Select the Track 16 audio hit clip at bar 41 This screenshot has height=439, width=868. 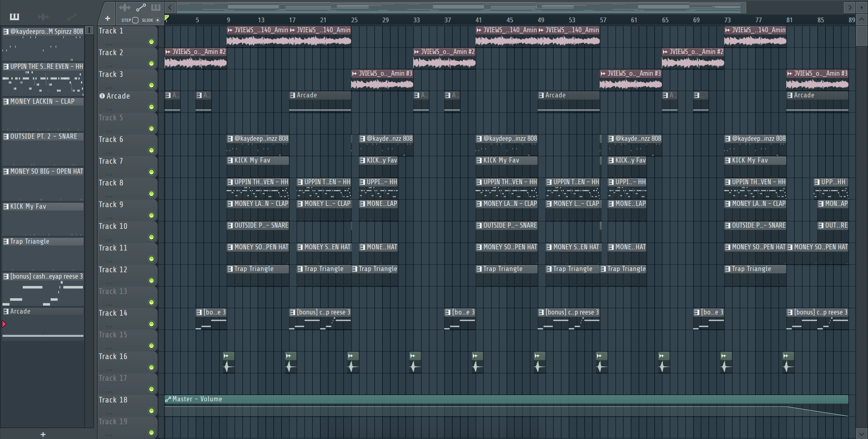point(477,362)
